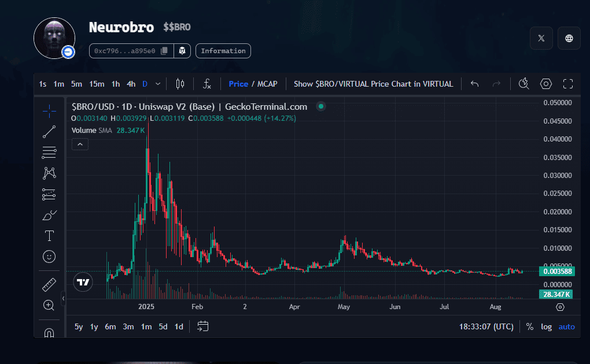
Task: Enter fullscreen chart mode
Action: click(x=568, y=84)
